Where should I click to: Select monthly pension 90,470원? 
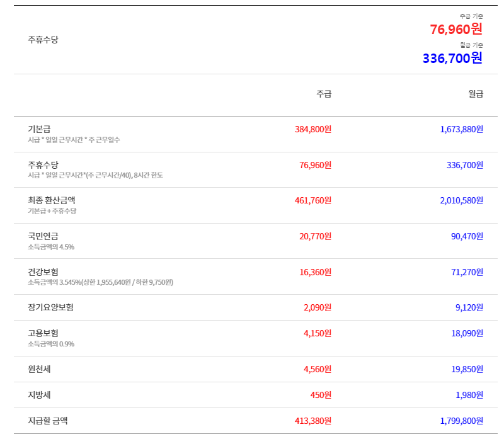click(x=467, y=237)
